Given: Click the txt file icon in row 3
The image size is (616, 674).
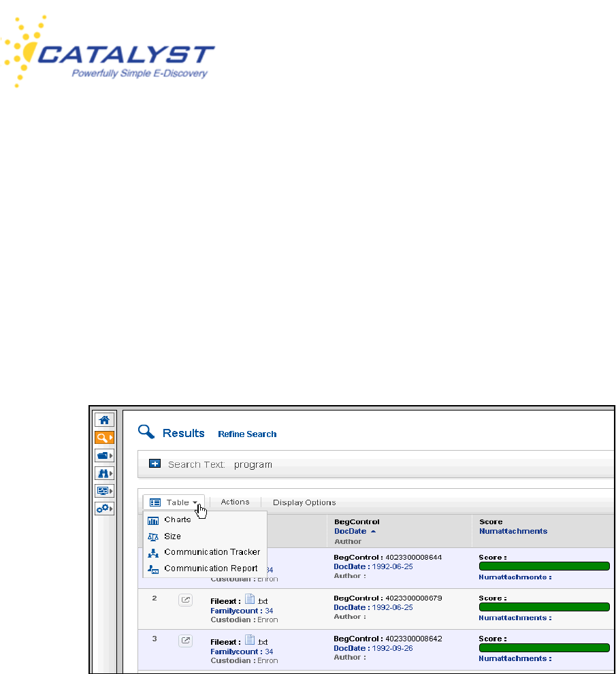Looking at the screenshot, I should (250, 639).
